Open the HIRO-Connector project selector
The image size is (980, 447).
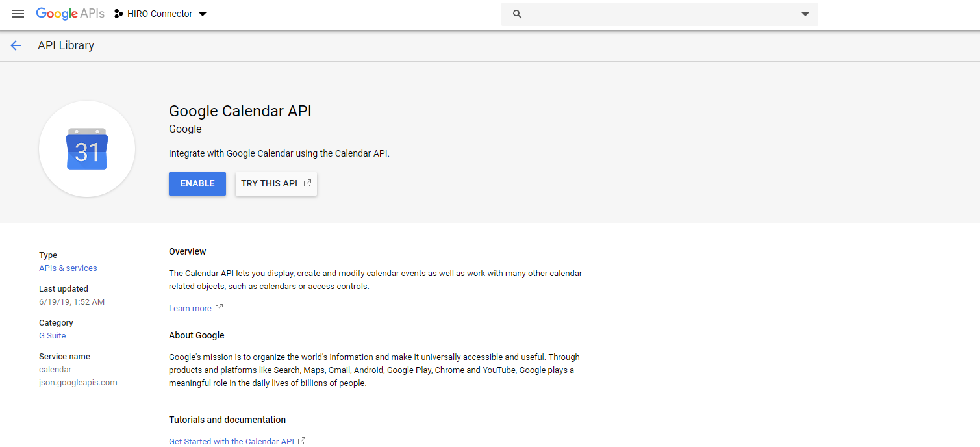tap(160, 14)
